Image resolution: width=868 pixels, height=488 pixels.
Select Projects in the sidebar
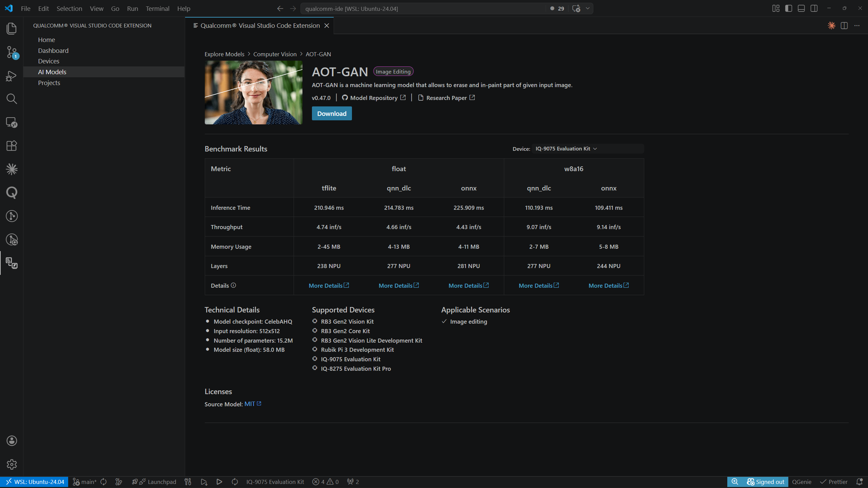[104, 83]
